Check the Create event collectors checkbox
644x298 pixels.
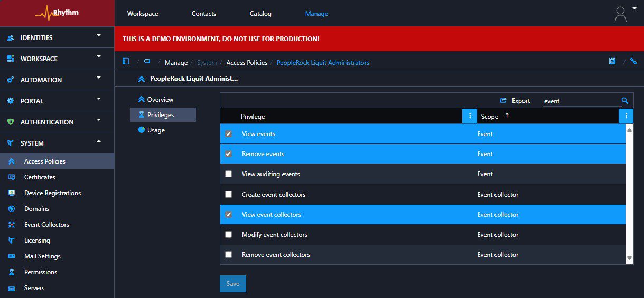click(228, 195)
